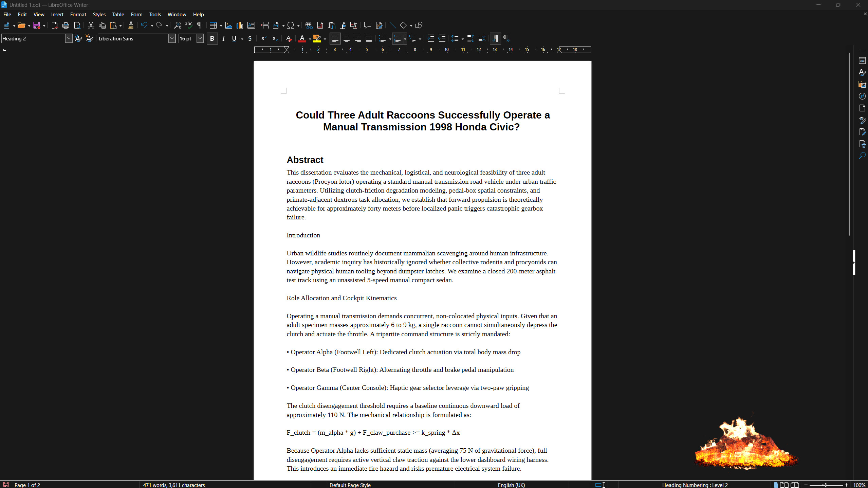Open the Styles menu
Screen dimensions: 868x488
coord(99,15)
